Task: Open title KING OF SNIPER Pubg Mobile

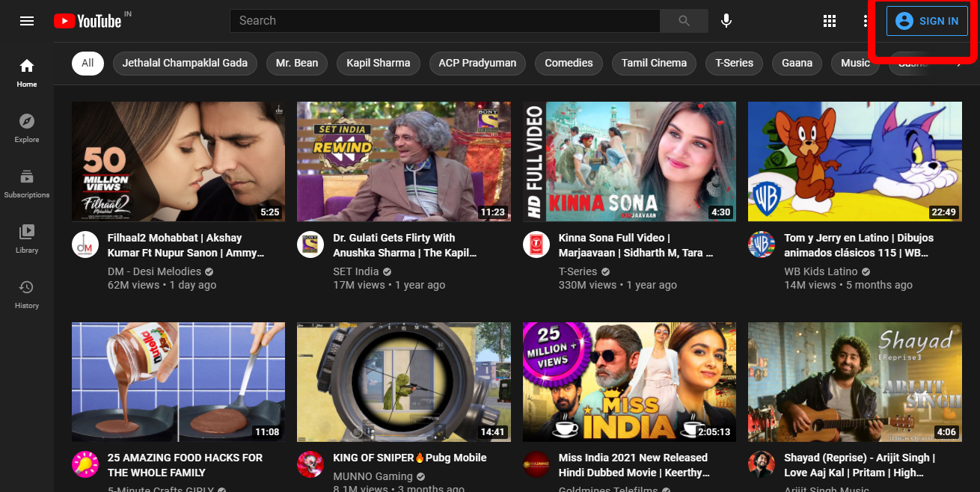Action: tap(410, 458)
